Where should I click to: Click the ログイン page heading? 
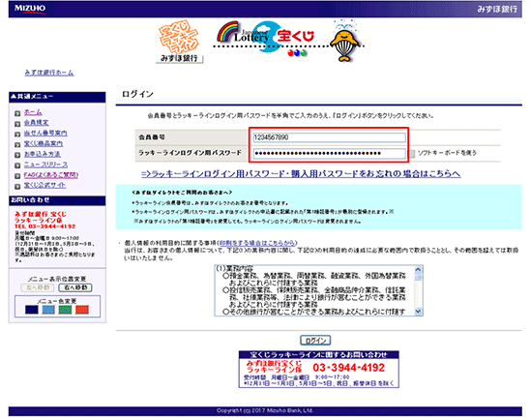tap(137, 94)
